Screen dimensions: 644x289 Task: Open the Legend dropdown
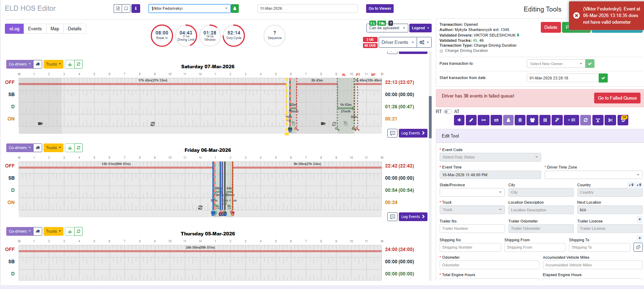point(420,28)
